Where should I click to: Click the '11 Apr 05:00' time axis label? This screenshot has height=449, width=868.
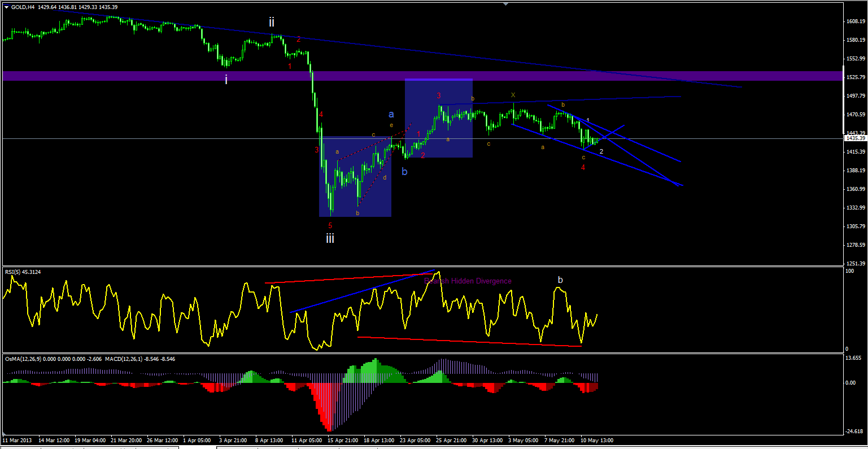tap(307, 440)
